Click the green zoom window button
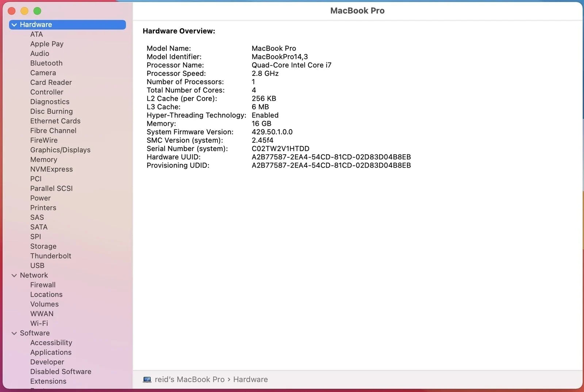Image resolution: width=584 pixels, height=392 pixels. [x=37, y=11]
